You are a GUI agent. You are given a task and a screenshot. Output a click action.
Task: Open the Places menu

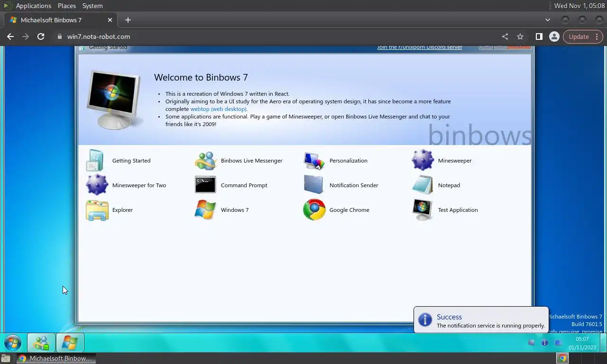click(x=67, y=6)
